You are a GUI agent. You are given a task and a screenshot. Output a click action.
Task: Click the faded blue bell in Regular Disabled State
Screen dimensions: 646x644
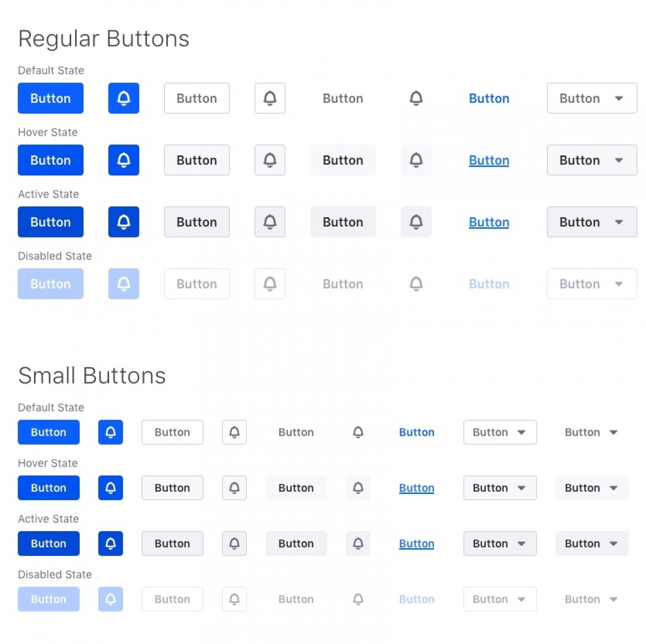tap(123, 284)
